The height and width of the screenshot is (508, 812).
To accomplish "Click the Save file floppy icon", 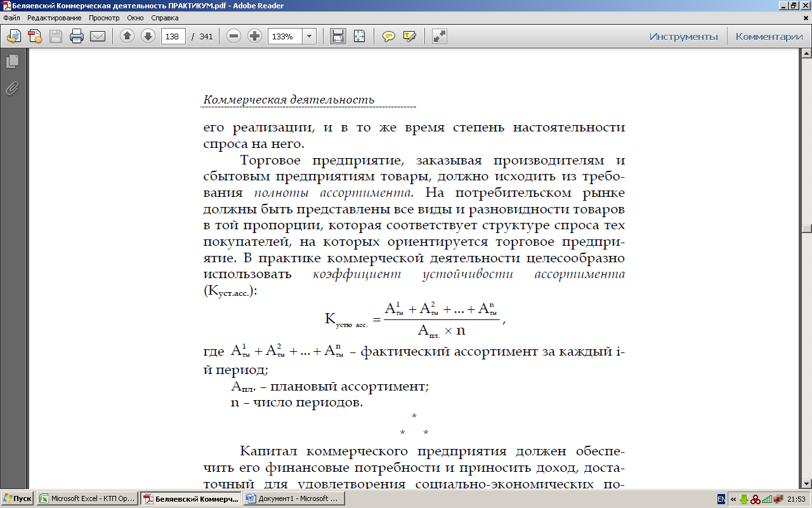I will point(56,36).
